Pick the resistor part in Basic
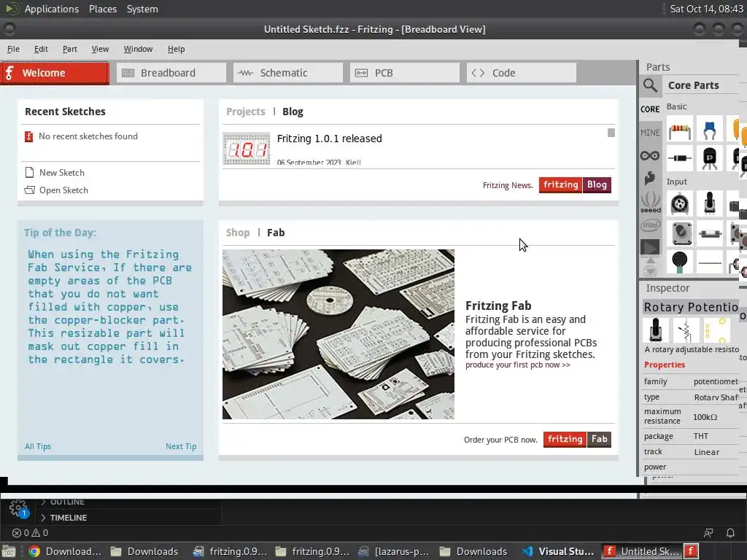The width and height of the screenshot is (747, 560). [x=680, y=129]
